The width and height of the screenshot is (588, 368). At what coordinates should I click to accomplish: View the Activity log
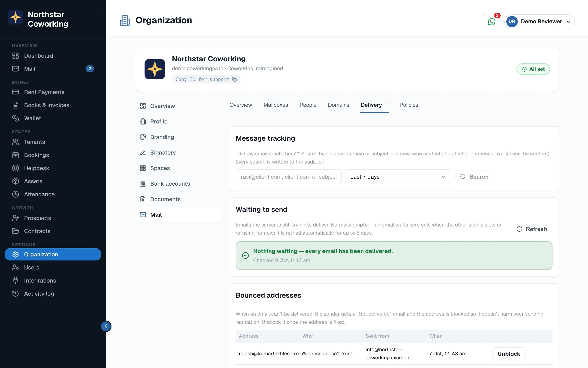click(53, 294)
